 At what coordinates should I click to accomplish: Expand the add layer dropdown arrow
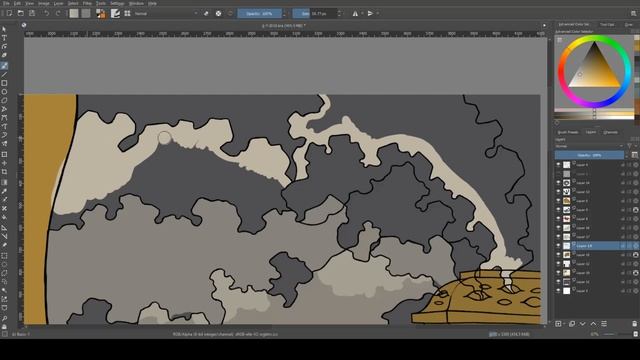pyautogui.click(x=564, y=324)
